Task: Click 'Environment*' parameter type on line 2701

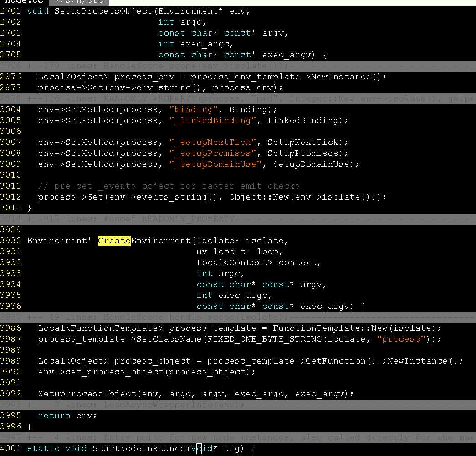Action: click(190, 11)
